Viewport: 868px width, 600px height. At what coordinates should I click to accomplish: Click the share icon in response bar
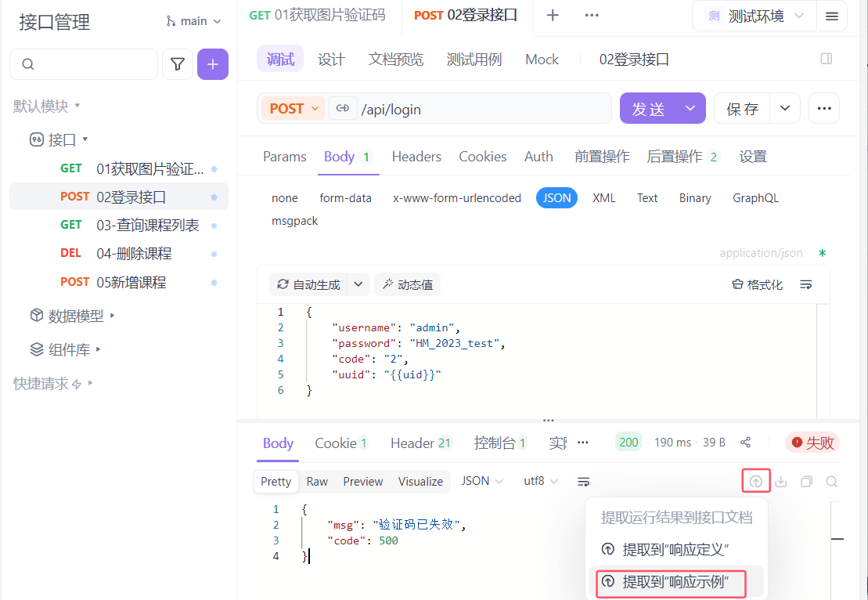[746, 442]
